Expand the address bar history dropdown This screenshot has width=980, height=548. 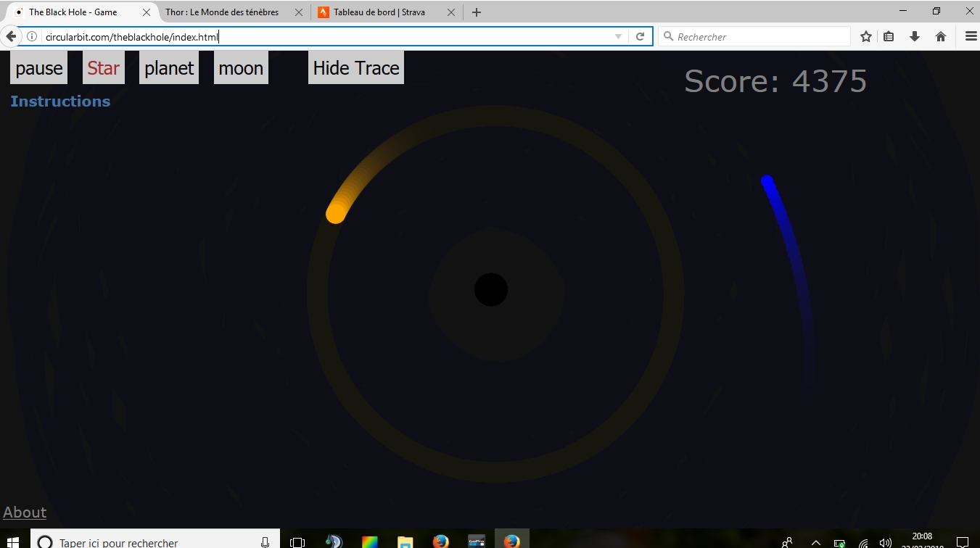click(618, 37)
